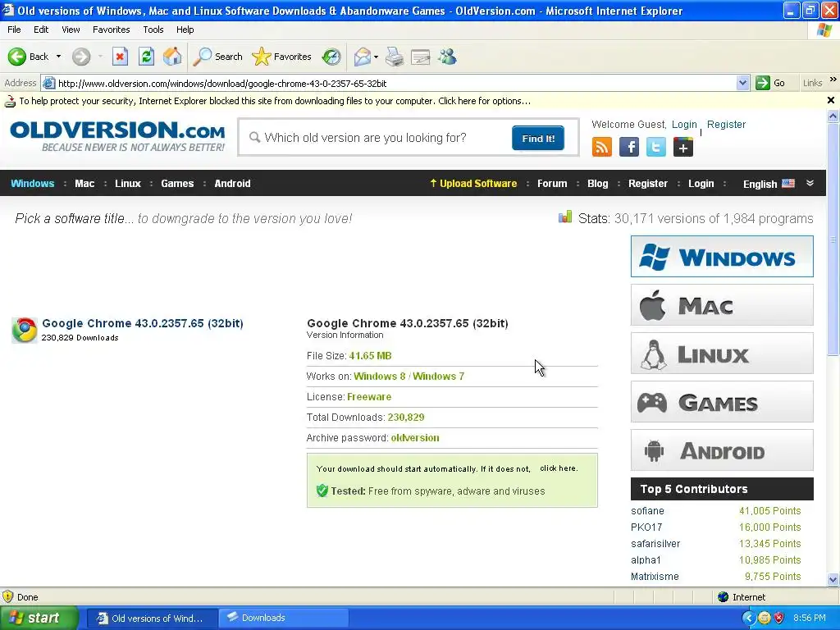Click the page vertical scrollbar thumb

(833, 239)
